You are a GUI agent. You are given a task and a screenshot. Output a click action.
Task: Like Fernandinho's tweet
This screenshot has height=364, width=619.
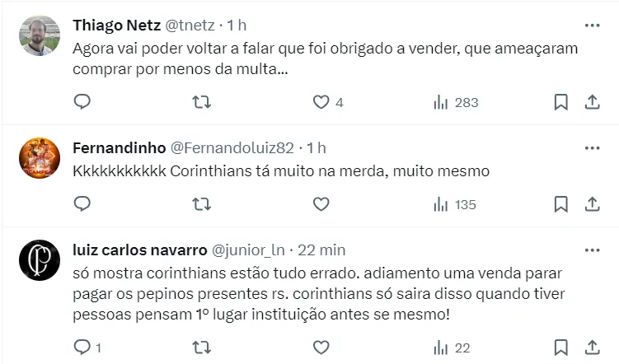coord(321,204)
